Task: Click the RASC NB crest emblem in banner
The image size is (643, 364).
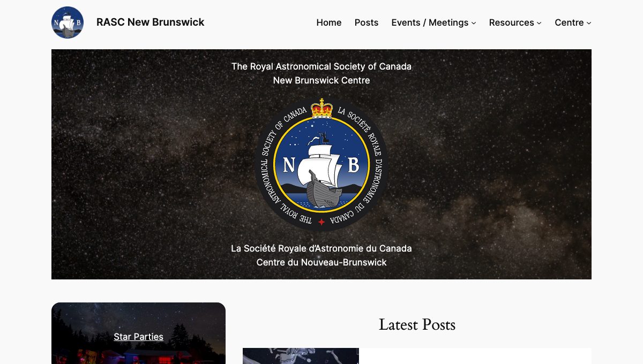Action: [x=322, y=164]
